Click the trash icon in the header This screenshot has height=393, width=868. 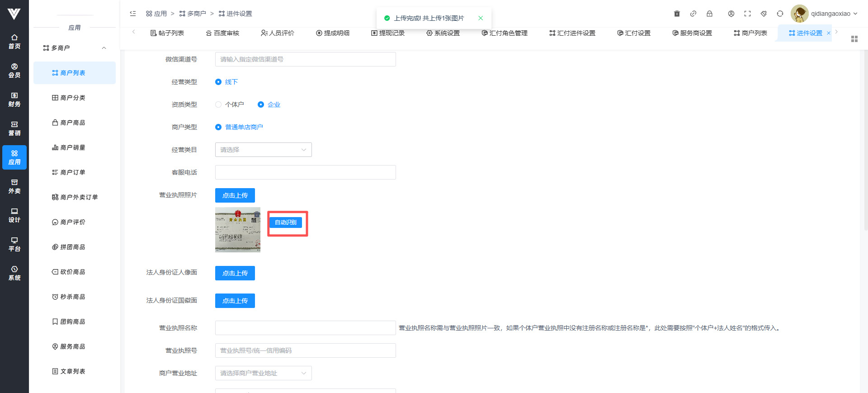tap(677, 14)
